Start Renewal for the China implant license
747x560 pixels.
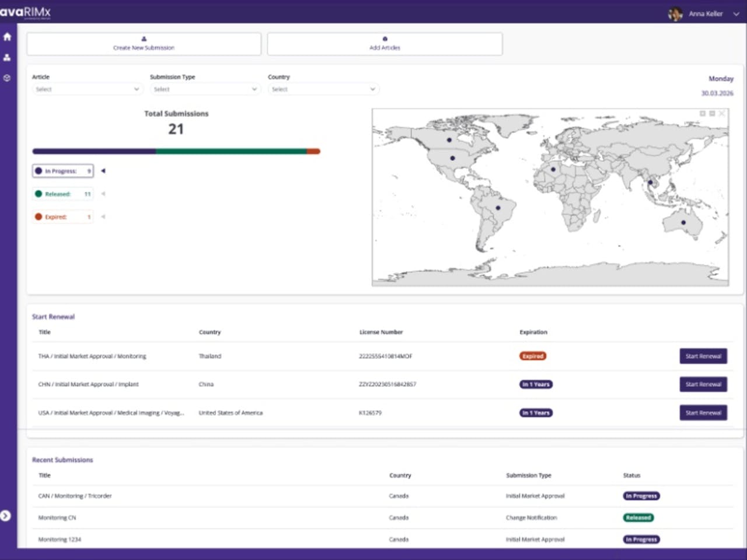tap(703, 384)
